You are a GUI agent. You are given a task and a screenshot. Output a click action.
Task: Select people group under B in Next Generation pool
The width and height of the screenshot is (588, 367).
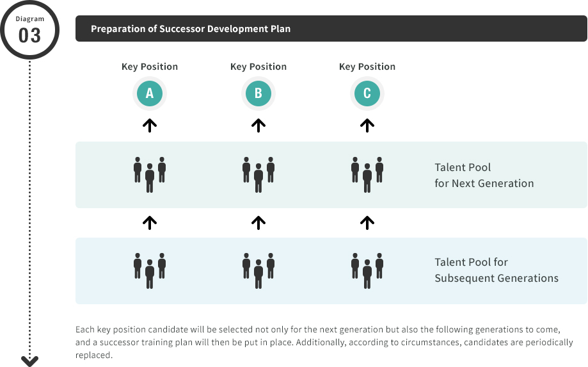(258, 174)
